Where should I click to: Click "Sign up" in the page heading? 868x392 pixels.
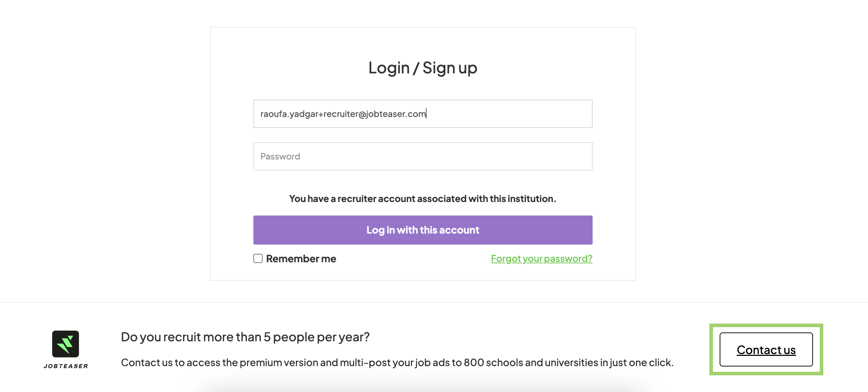(x=450, y=68)
